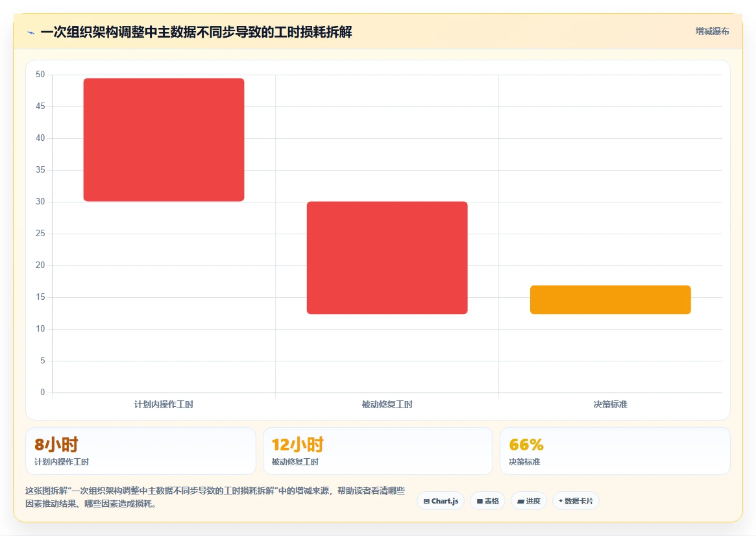The image size is (756, 536).
Task: Click the 决策标准 x-axis label
Action: (x=611, y=404)
